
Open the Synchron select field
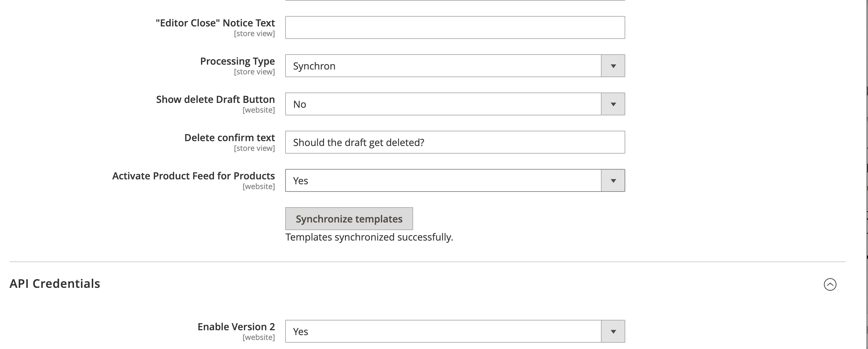tap(443, 66)
